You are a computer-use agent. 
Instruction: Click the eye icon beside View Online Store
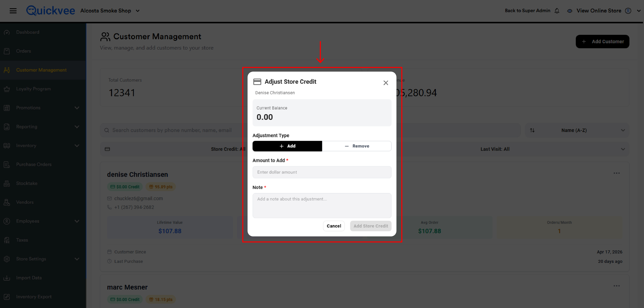(569, 11)
